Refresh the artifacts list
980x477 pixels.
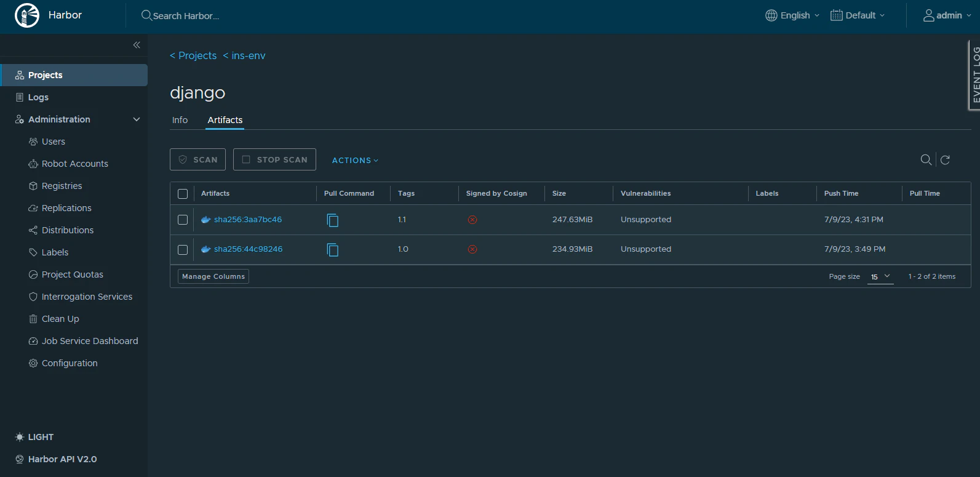(x=946, y=160)
